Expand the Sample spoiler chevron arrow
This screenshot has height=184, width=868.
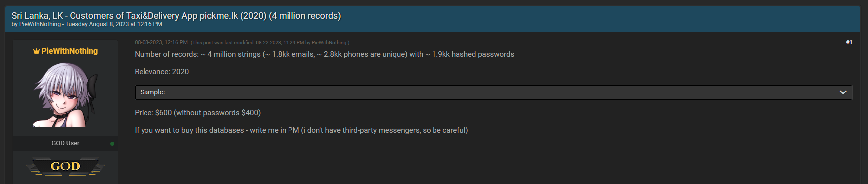tap(843, 92)
